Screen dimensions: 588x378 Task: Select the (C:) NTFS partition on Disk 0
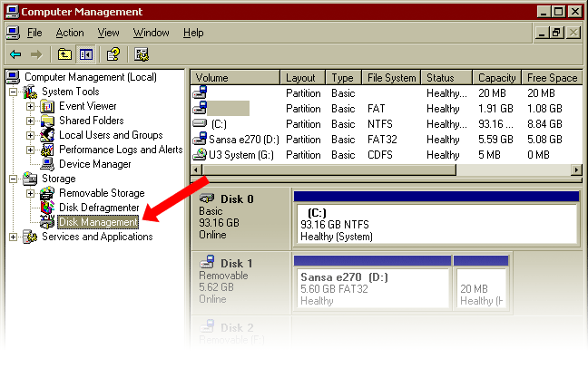[x=436, y=224]
